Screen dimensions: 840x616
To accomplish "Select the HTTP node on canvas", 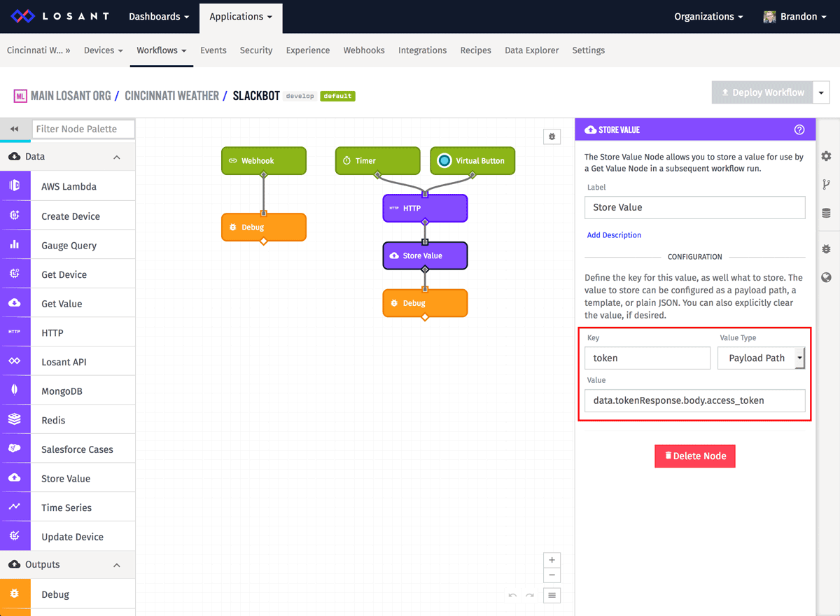I will 425,208.
